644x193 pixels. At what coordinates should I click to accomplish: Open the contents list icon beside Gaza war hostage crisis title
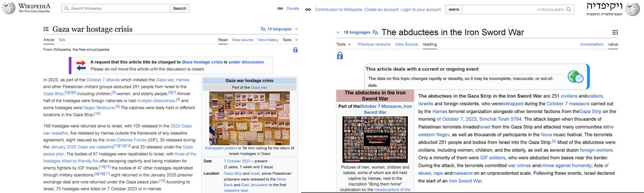click(x=46, y=29)
